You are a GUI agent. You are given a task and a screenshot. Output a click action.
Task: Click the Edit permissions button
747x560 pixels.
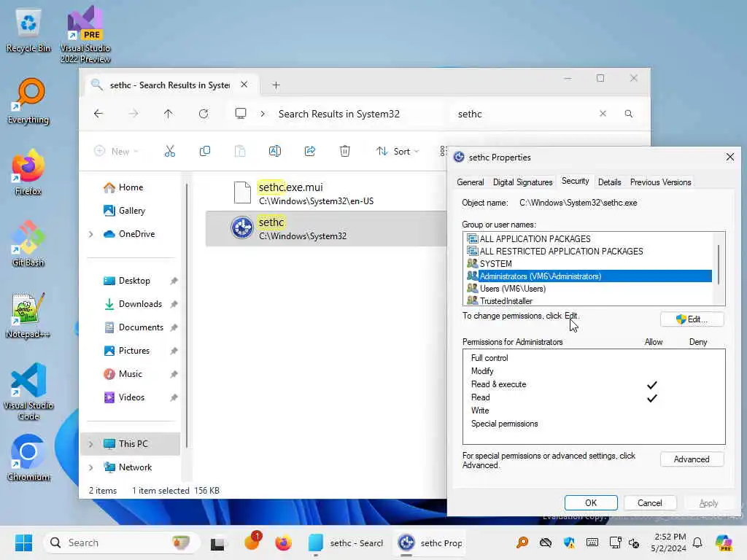(x=692, y=319)
